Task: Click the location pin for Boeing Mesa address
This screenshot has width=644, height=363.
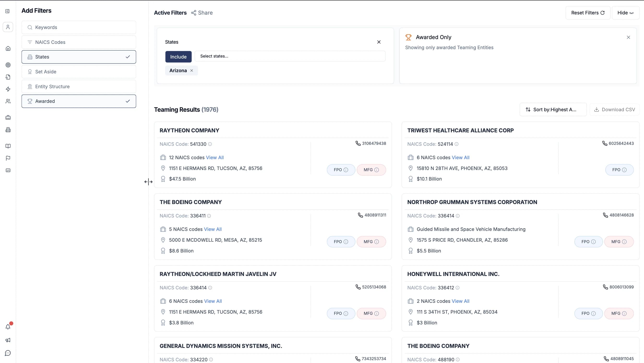Action: [163, 240]
